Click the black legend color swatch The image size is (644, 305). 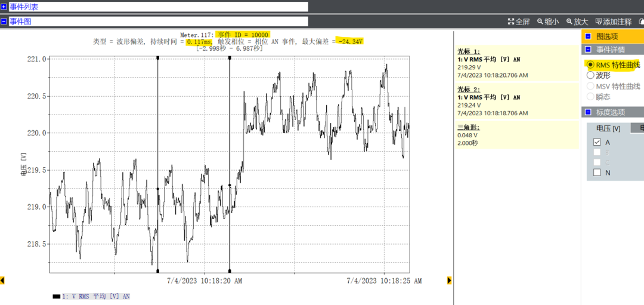(56, 297)
